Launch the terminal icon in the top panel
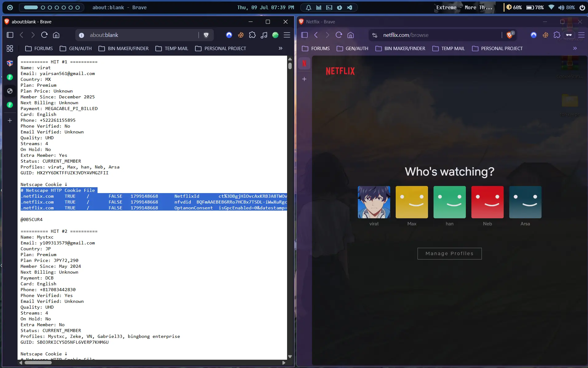 click(x=329, y=7)
